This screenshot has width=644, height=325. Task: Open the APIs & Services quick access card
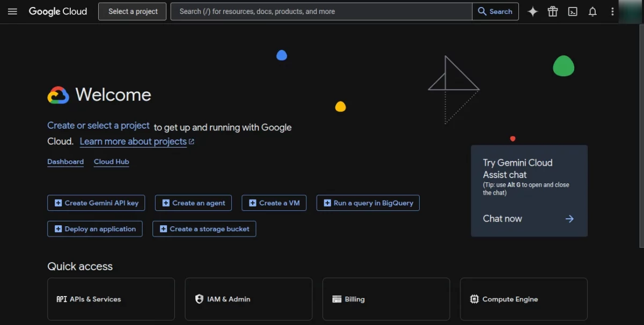click(111, 299)
